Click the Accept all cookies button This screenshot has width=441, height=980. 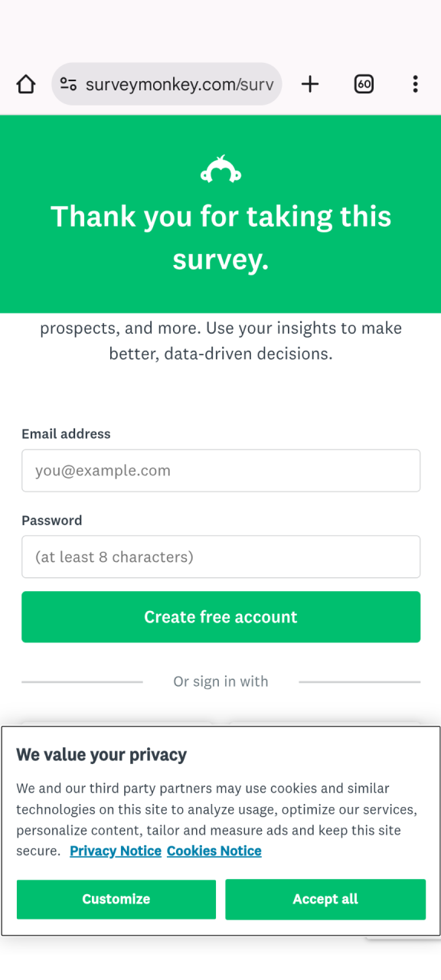coord(325,899)
